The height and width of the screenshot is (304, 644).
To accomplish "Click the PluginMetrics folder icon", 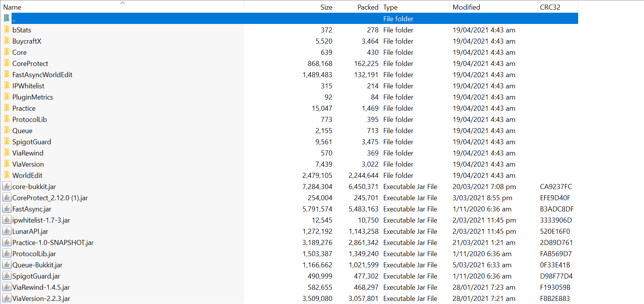I will [x=7, y=97].
